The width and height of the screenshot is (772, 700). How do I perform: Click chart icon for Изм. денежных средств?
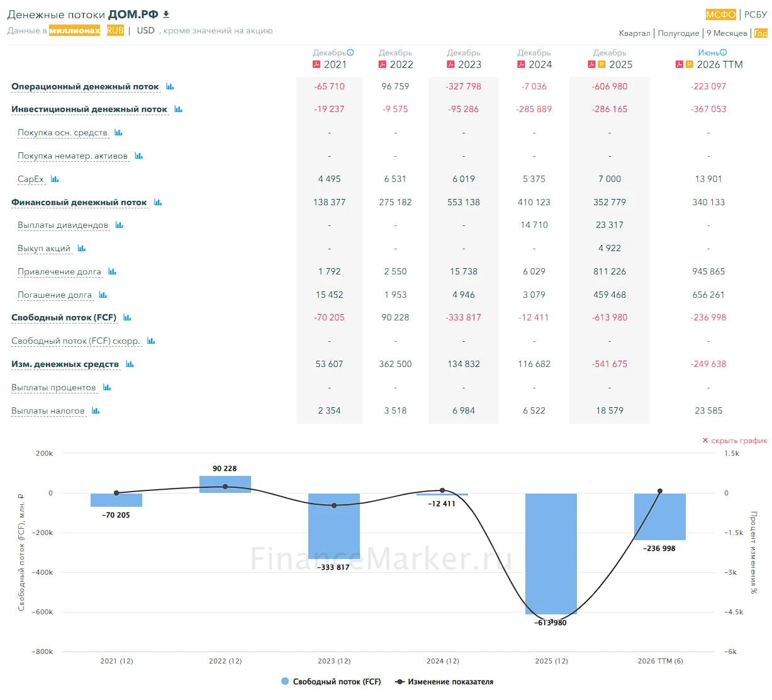coord(130,364)
